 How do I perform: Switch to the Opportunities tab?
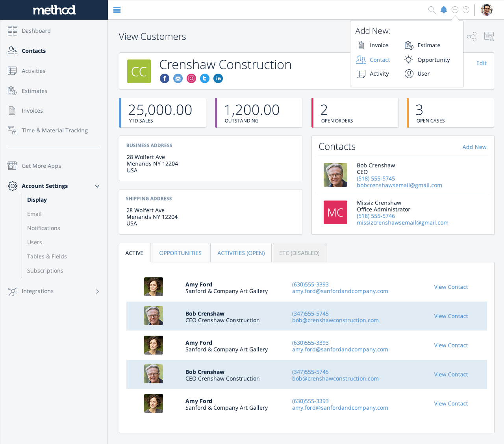[x=180, y=253]
